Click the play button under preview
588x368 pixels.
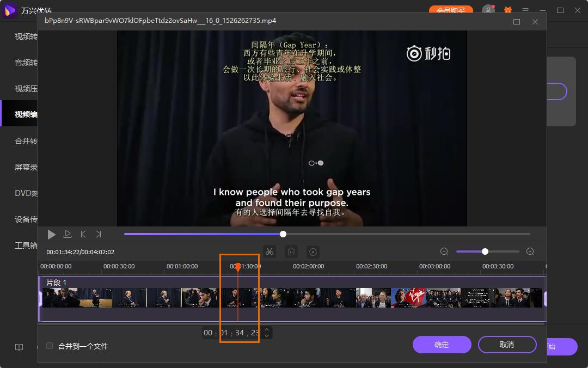(x=51, y=234)
